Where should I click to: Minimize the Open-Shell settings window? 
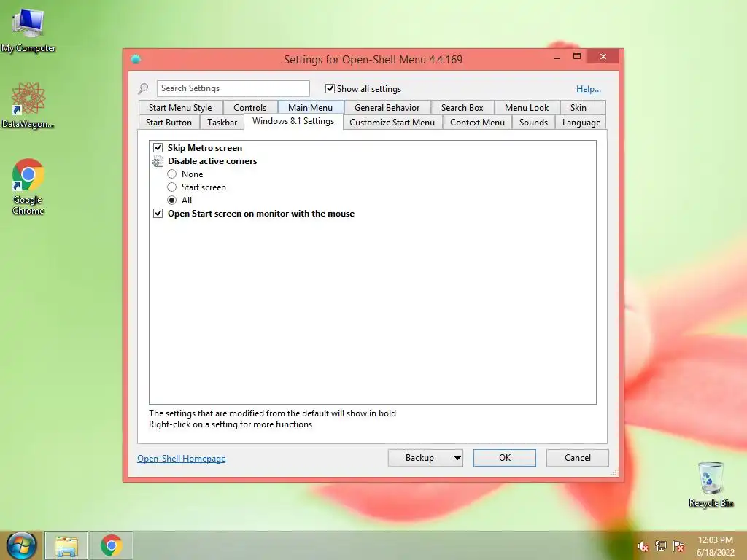557,57
